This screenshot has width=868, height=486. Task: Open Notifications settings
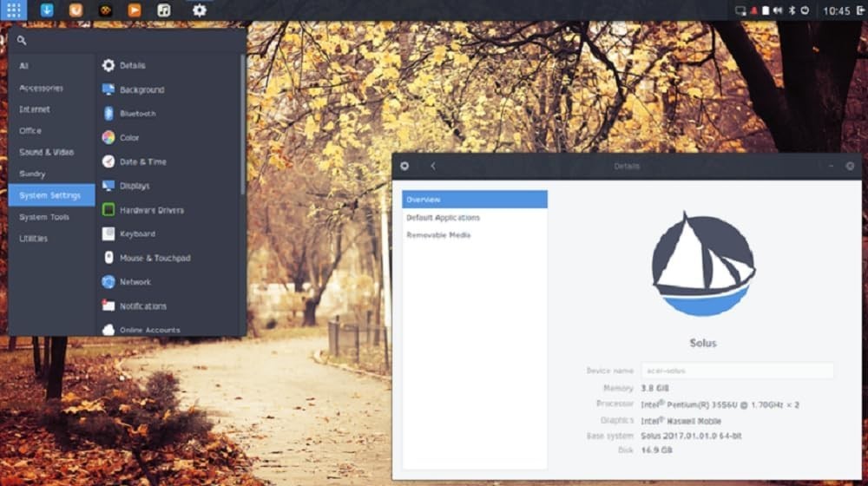coord(169,306)
